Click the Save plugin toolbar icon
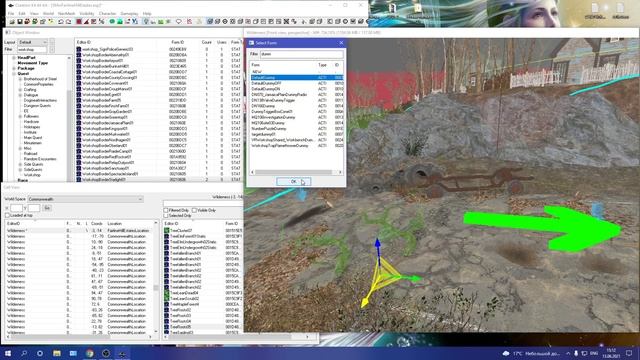Viewport: 640px width, 360px height. pos(20,21)
